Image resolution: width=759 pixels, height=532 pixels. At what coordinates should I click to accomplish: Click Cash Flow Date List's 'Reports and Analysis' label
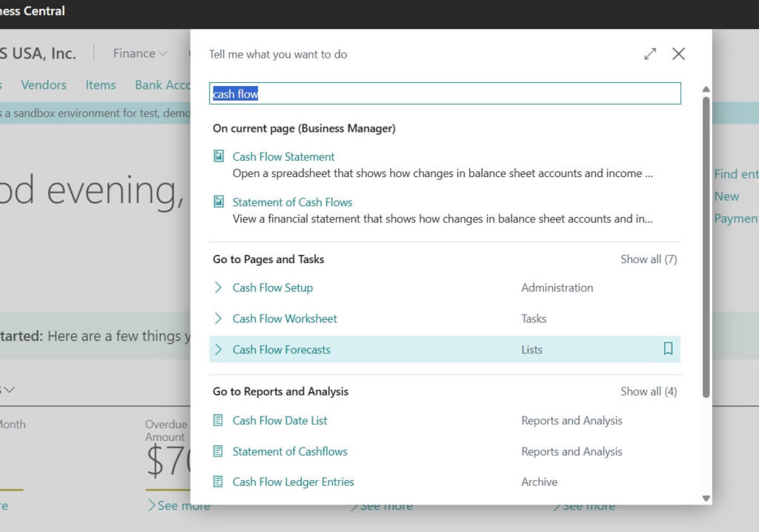571,421
